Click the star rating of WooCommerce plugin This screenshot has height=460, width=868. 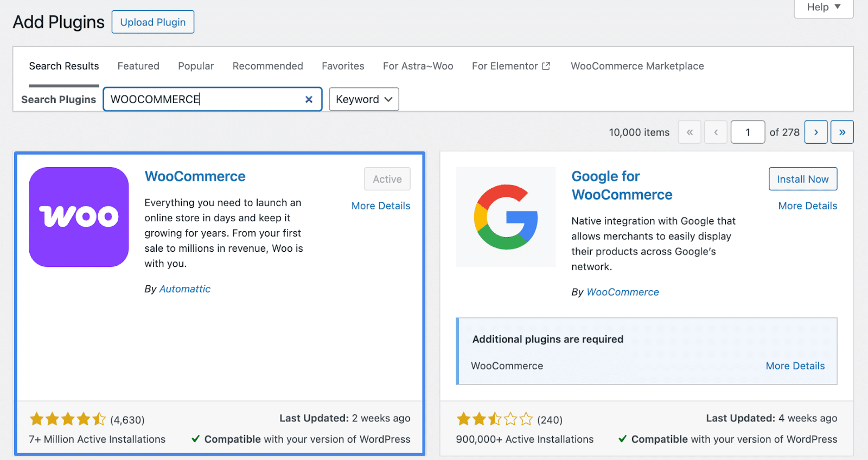click(68, 419)
